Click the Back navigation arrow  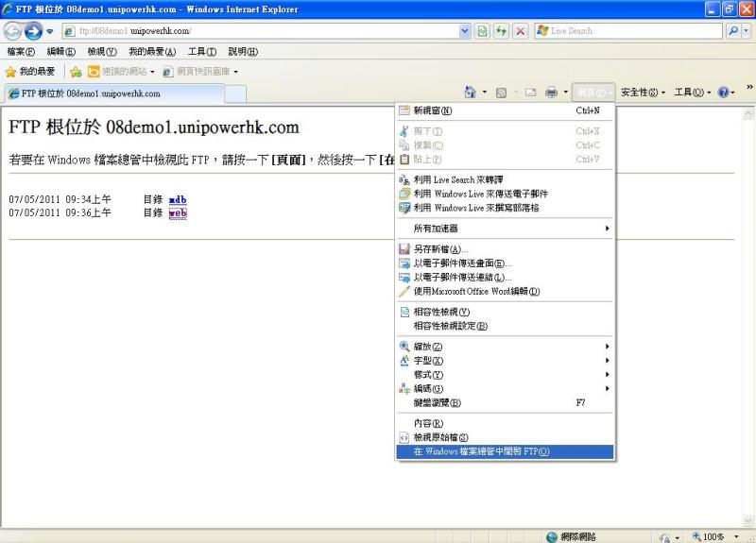[x=13, y=31]
